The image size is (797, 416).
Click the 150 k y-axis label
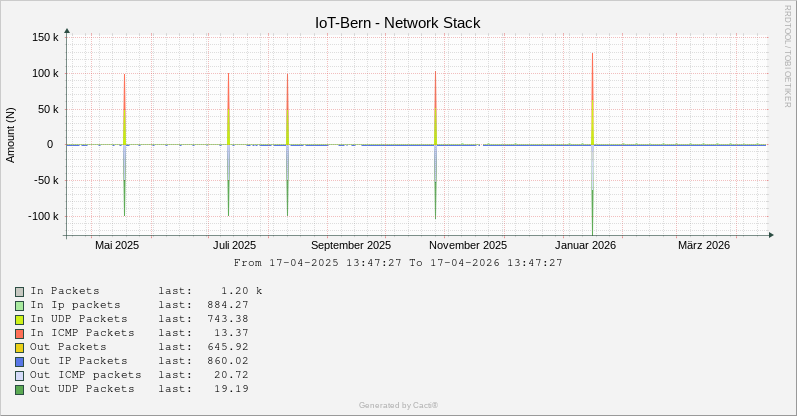tap(45, 37)
